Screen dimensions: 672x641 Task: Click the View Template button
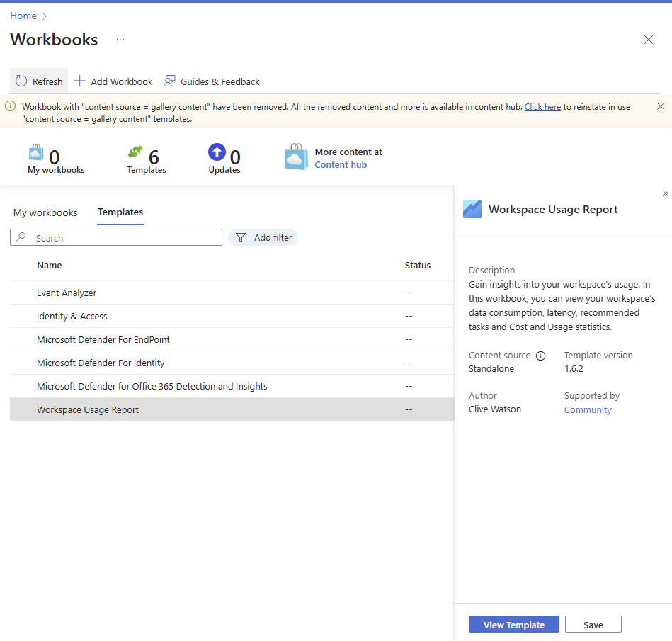coord(514,625)
